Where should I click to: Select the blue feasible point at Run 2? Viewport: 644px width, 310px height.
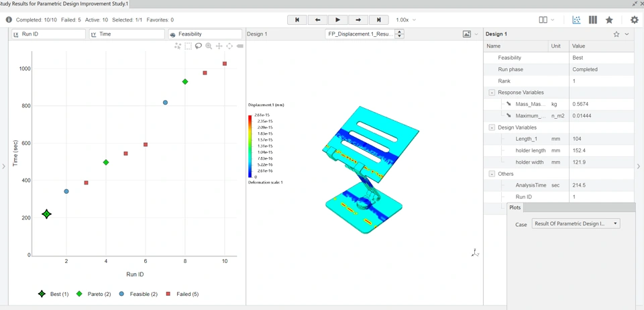[x=66, y=191]
